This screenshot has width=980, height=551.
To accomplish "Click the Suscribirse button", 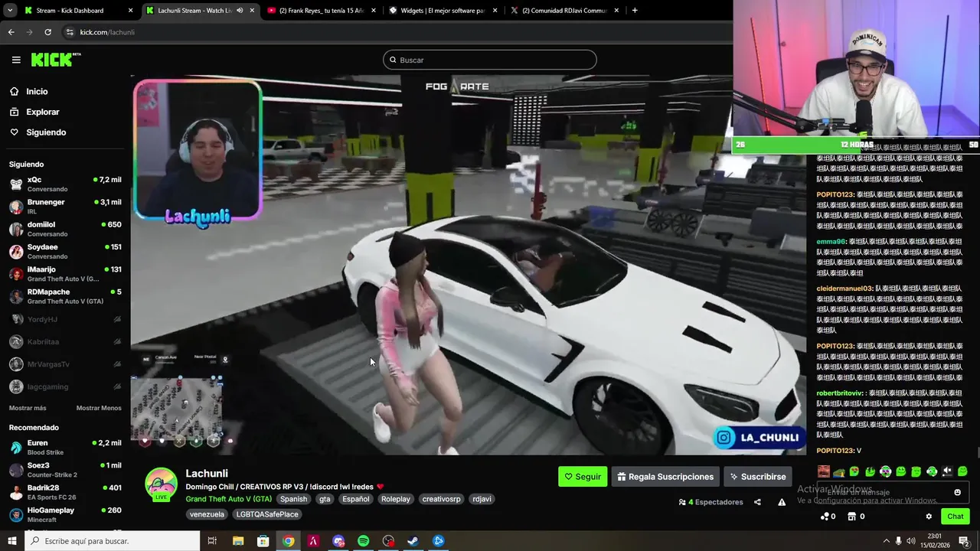I will click(x=757, y=476).
